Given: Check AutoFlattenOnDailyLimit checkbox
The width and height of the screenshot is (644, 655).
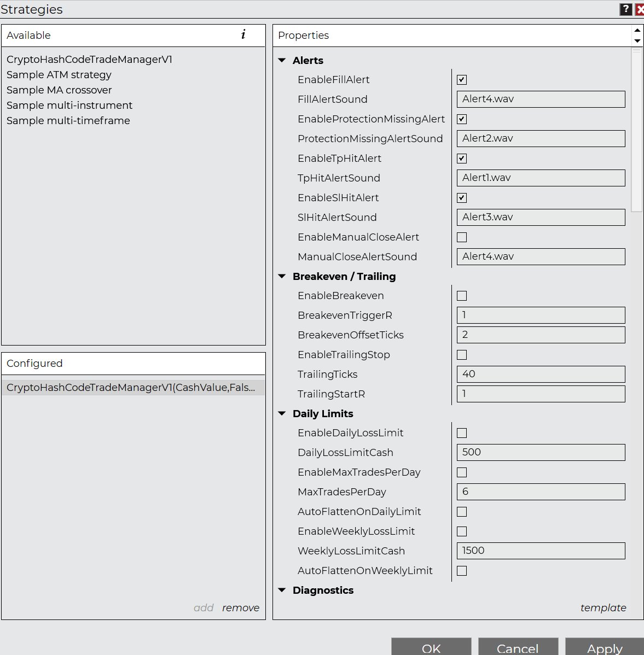Looking at the screenshot, I should 462,512.
